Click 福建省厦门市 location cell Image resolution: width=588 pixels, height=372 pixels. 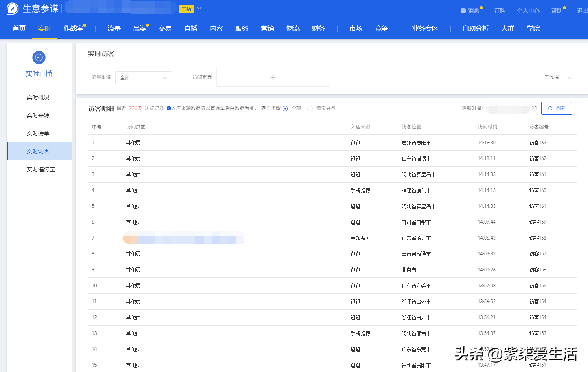pos(416,190)
